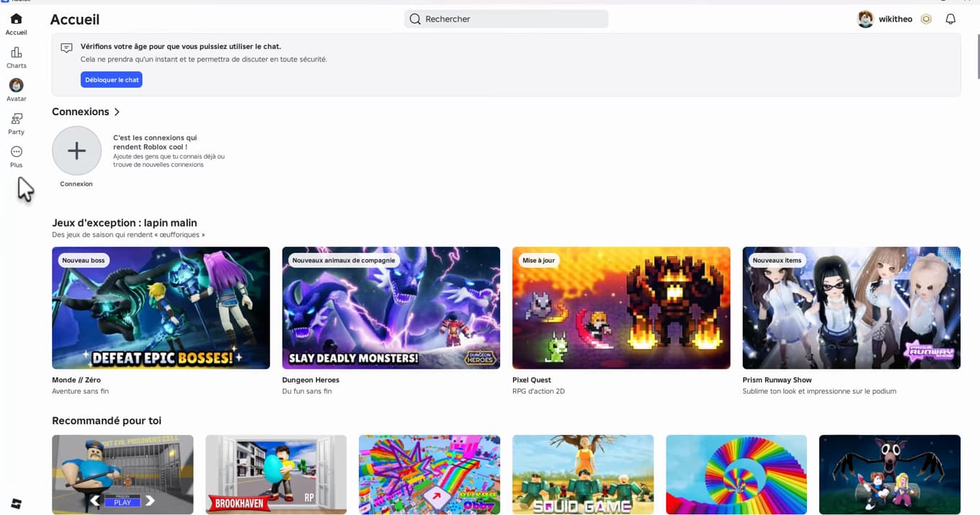Click the Dungeon Heroes title text
Image resolution: width=980 pixels, height=515 pixels.
pos(311,380)
